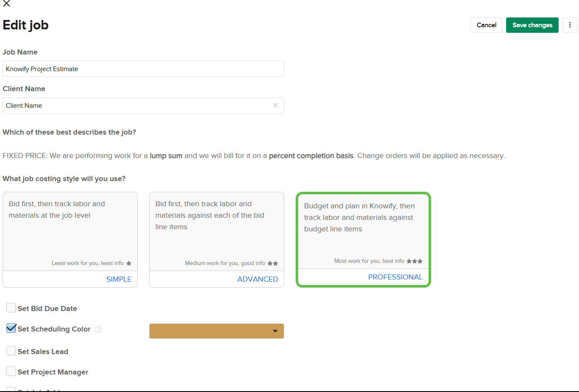Click the help icon beside Set Scheduling Color
Screen dimensions: 579x392
coord(98,329)
